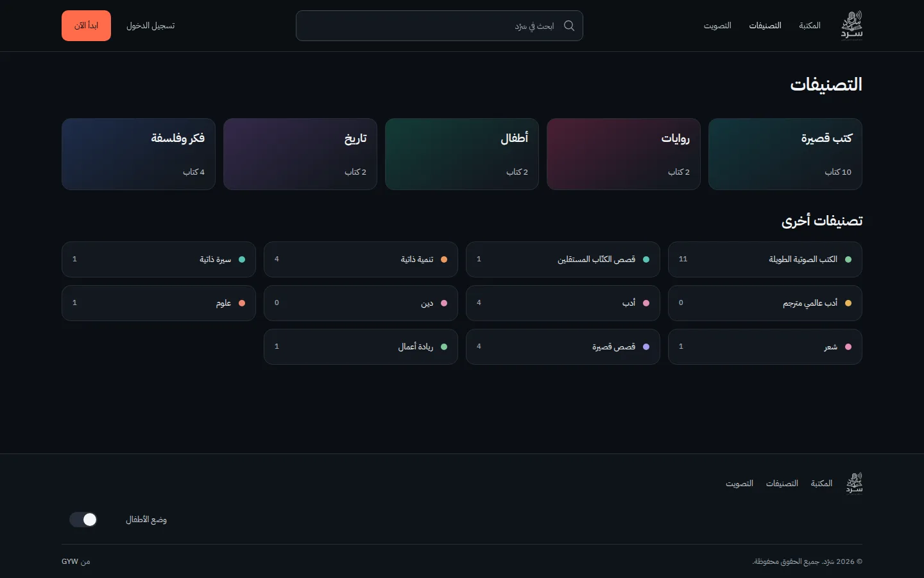Click التصويت link in the footer

pyautogui.click(x=739, y=484)
